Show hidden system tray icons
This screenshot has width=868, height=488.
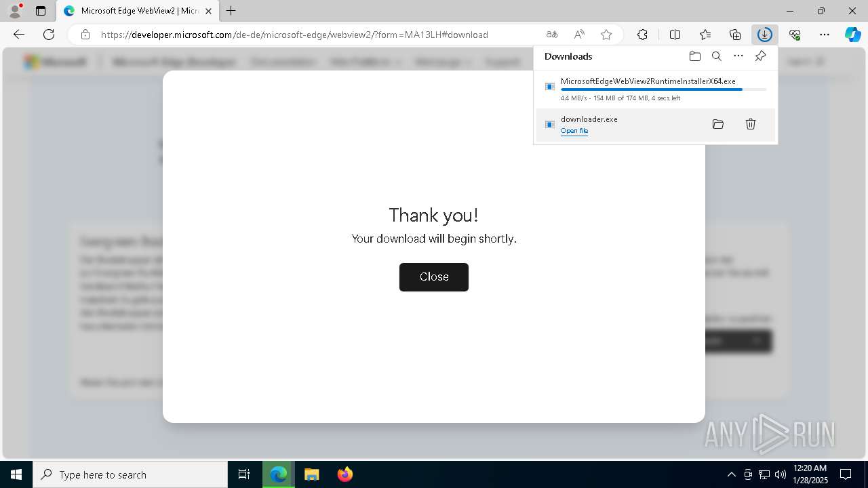732,474
